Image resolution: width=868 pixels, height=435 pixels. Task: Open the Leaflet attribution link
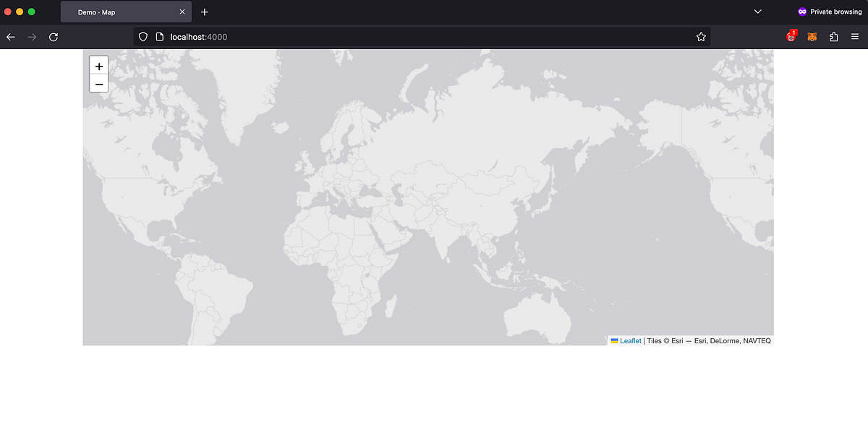(630, 340)
